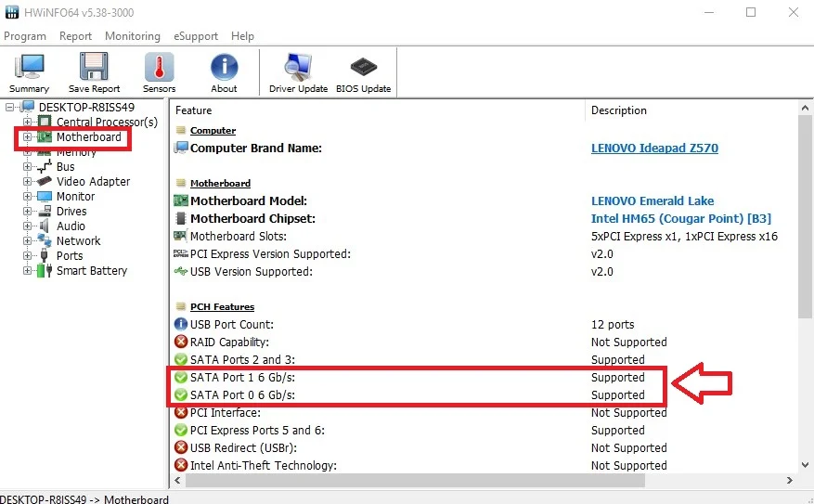The width and height of the screenshot is (814, 504).
Task: Select the Motherboard Slots row
Action: [485, 237]
